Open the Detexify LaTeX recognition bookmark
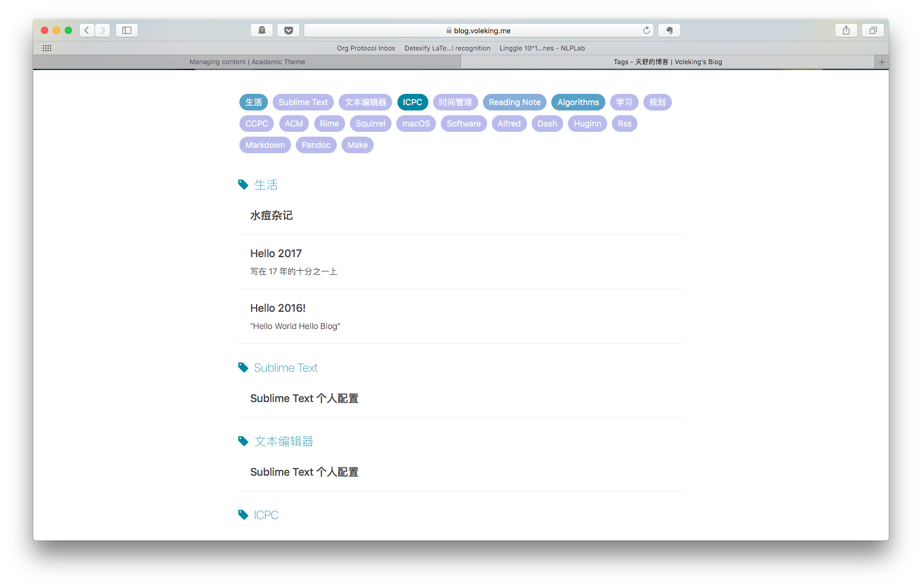This screenshot has width=922, height=588. [447, 48]
